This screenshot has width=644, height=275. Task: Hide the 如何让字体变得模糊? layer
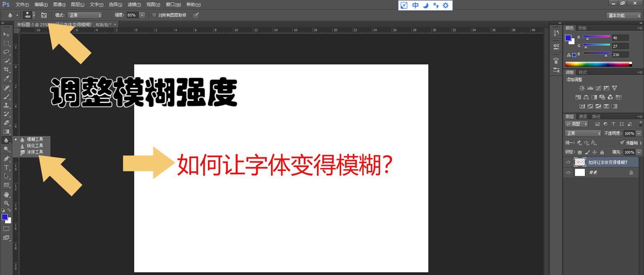click(568, 162)
